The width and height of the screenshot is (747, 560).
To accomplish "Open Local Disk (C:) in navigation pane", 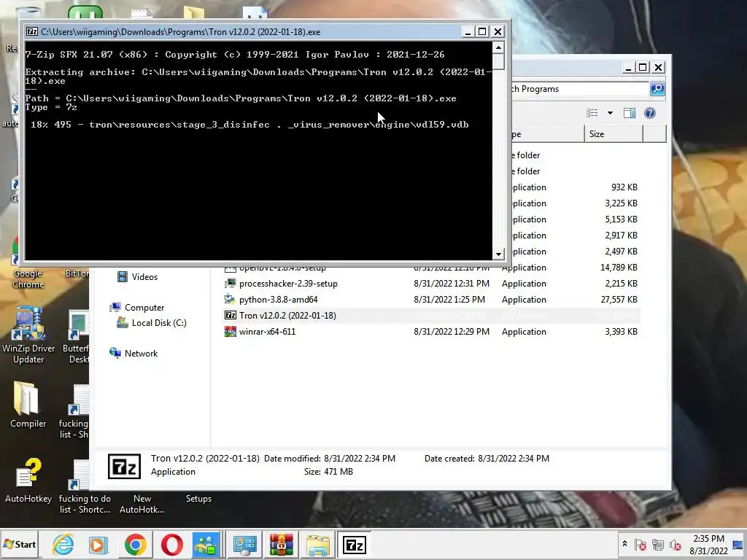I will click(152, 323).
